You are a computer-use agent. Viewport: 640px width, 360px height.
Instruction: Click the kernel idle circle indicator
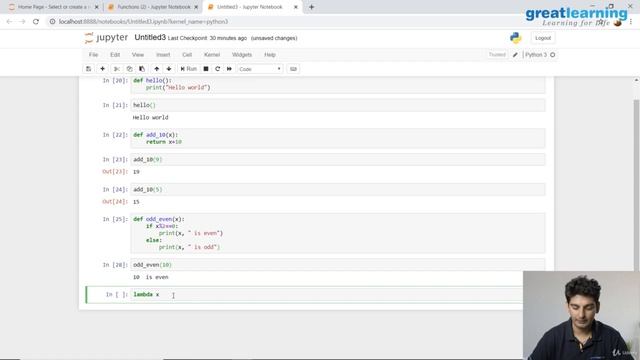coord(553,55)
